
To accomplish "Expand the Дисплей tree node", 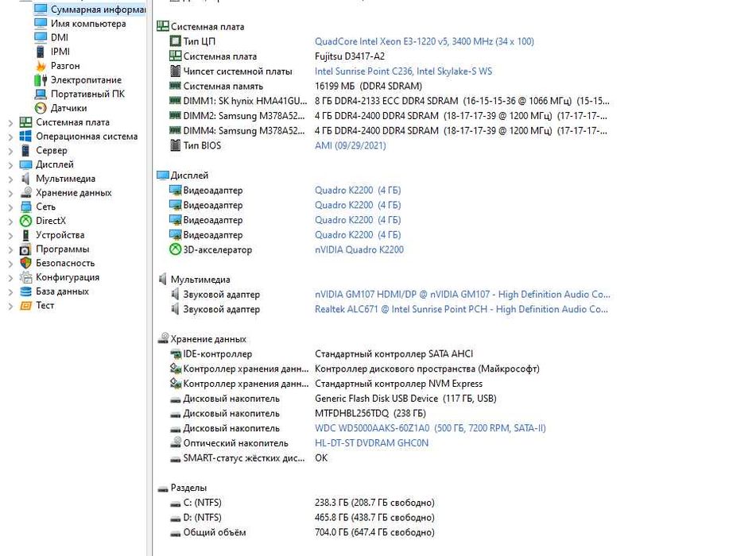I will coord(10,164).
